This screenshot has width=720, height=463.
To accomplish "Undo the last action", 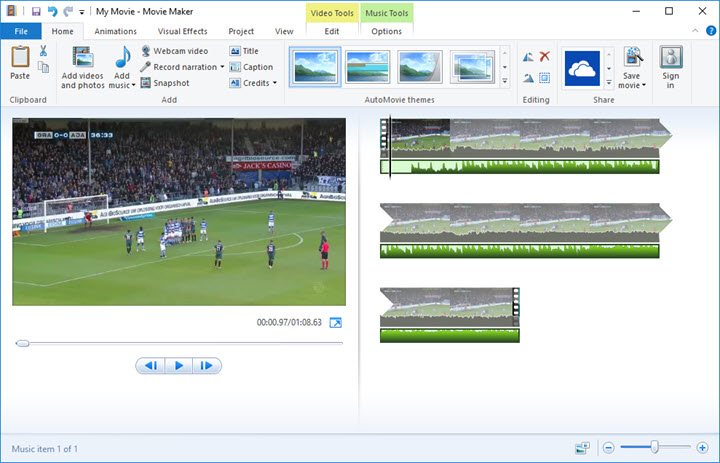I will tap(52, 11).
